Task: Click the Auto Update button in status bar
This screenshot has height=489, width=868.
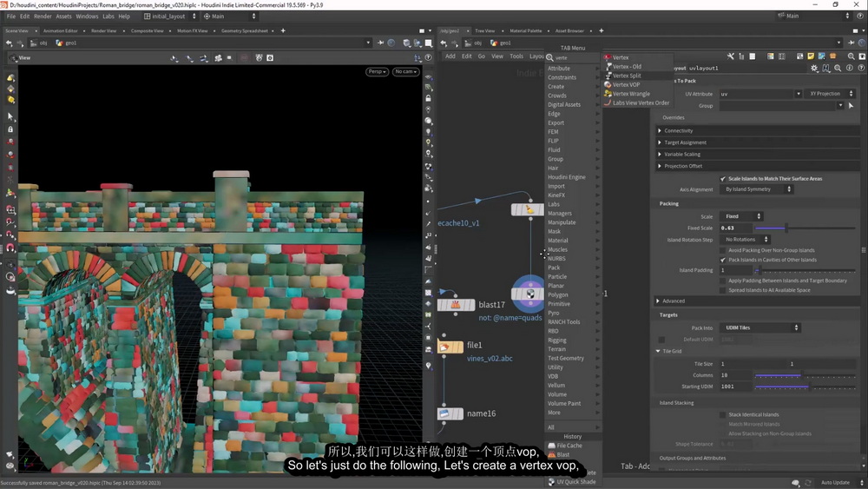Action: [835, 483]
